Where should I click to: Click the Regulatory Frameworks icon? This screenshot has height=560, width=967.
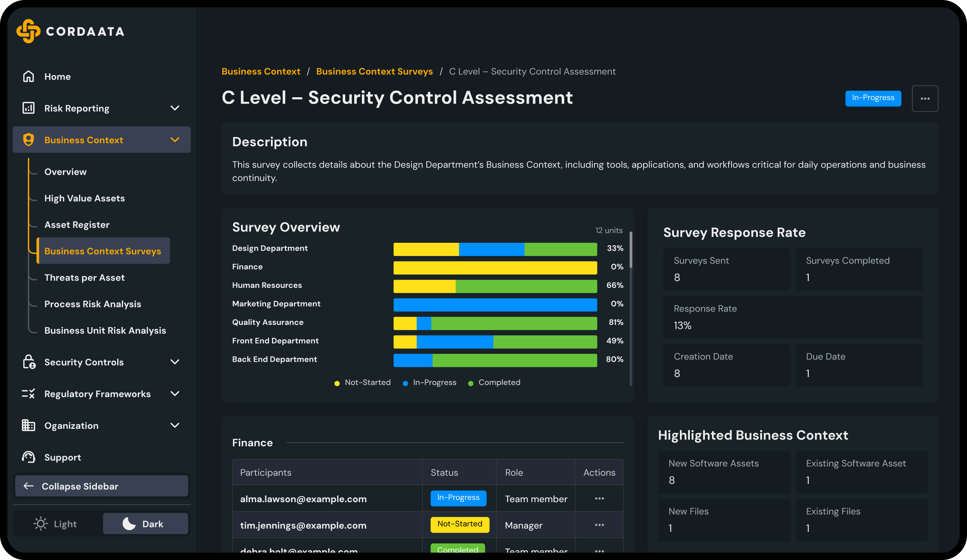tap(28, 393)
